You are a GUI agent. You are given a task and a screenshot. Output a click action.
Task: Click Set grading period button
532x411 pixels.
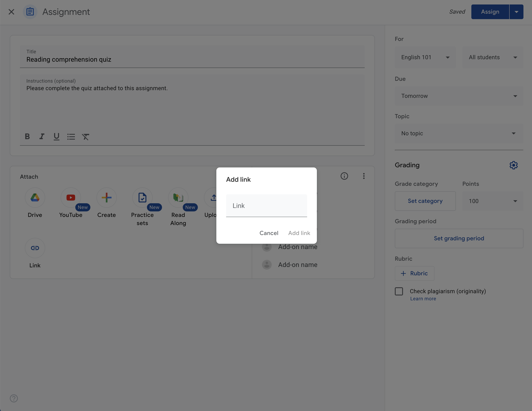pyautogui.click(x=459, y=238)
